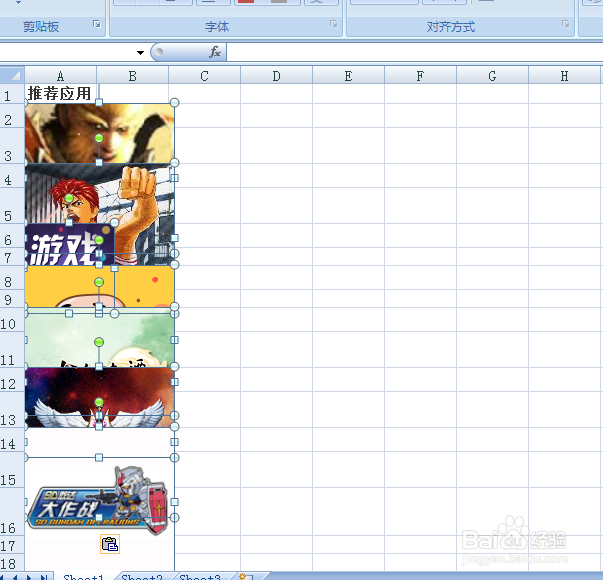Select column A header
Viewport: 603px width, 580px height.
pos(60,76)
